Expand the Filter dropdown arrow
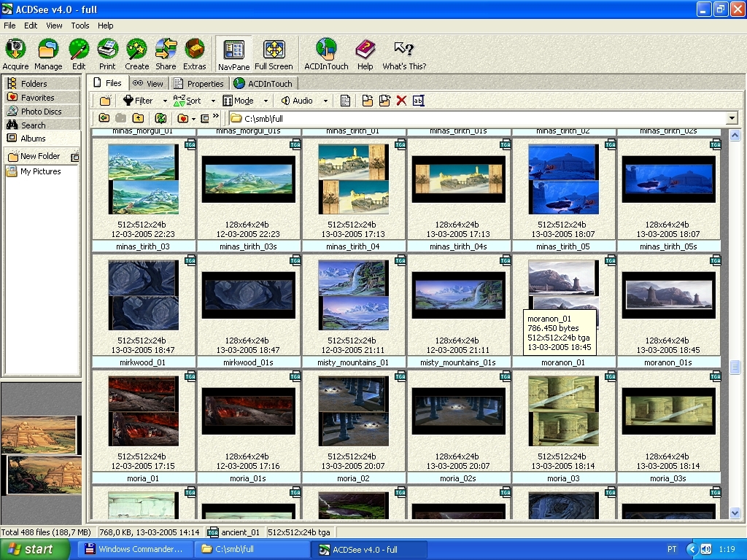 tap(165, 101)
